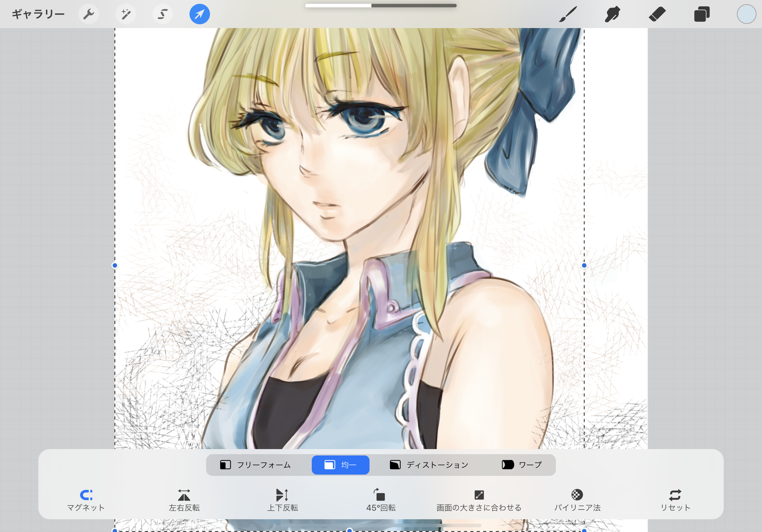
Task: Flip horizontally with 左右反転
Action: point(184,500)
